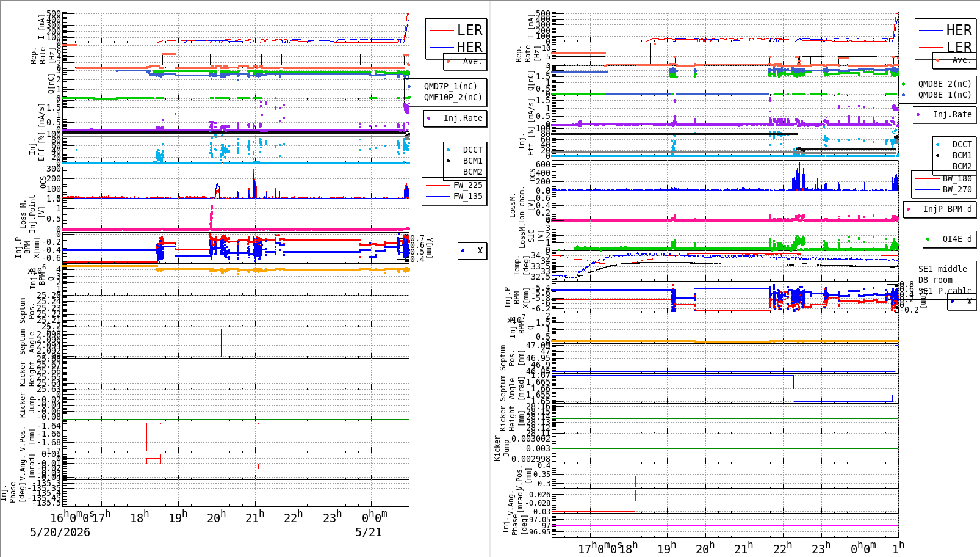
Task: Select the Inj.Rate legend label in the right chart
Action: point(952,114)
